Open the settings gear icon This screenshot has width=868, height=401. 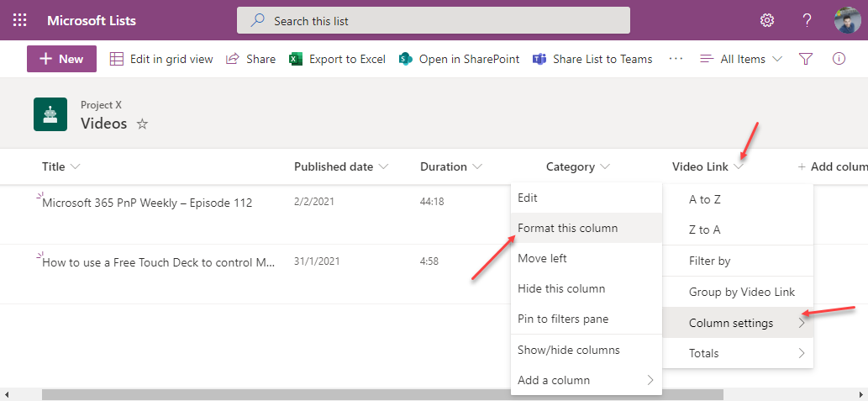(766, 20)
